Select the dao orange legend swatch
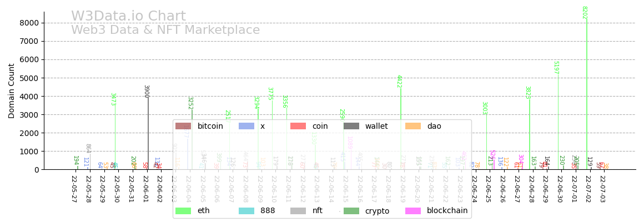This screenshot has width=644, height=222. click(x=413, y=127)
